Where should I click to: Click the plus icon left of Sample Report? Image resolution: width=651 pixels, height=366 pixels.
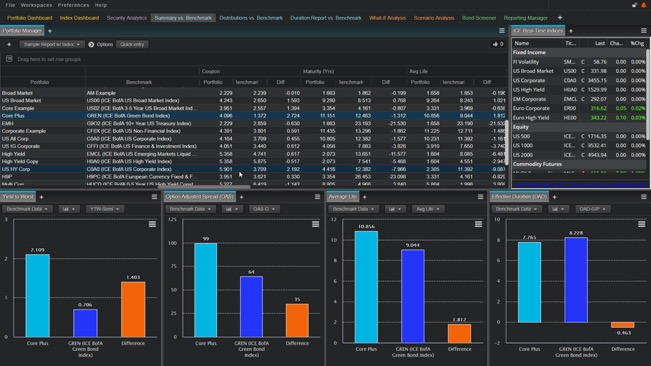[x=9, y=44]
